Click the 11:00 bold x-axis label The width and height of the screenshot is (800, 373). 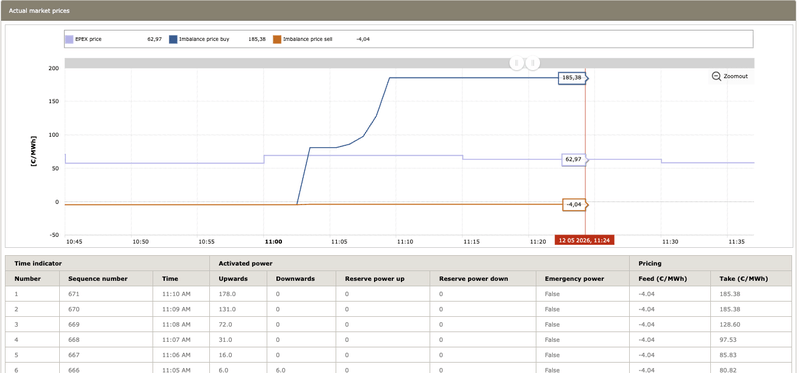[x=273, y=241]
